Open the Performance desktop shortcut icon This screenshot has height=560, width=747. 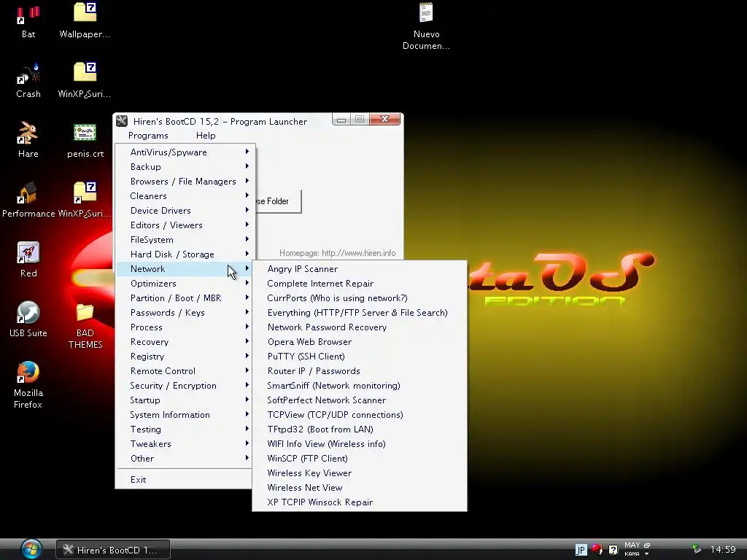(28, 192)
